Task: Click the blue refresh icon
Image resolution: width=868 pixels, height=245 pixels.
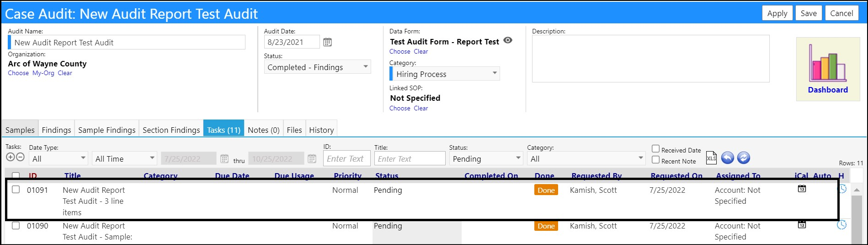Action: [744, 158]
